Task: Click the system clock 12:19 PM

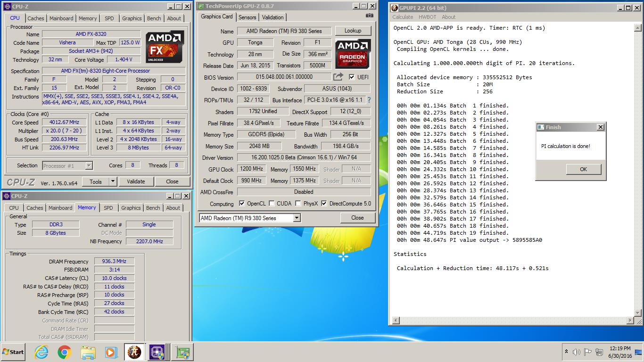Action: pos(619,348)
